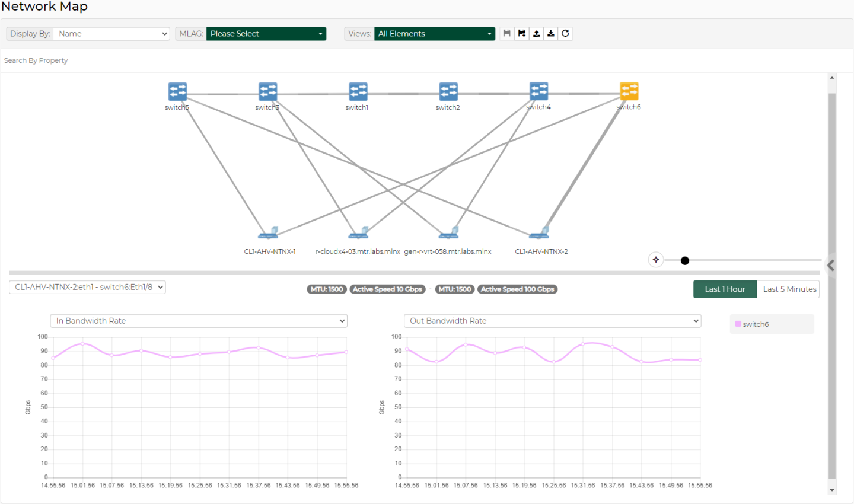Click the upload icon in the toolbar
The image size is (854, 504).
[536, 34]
